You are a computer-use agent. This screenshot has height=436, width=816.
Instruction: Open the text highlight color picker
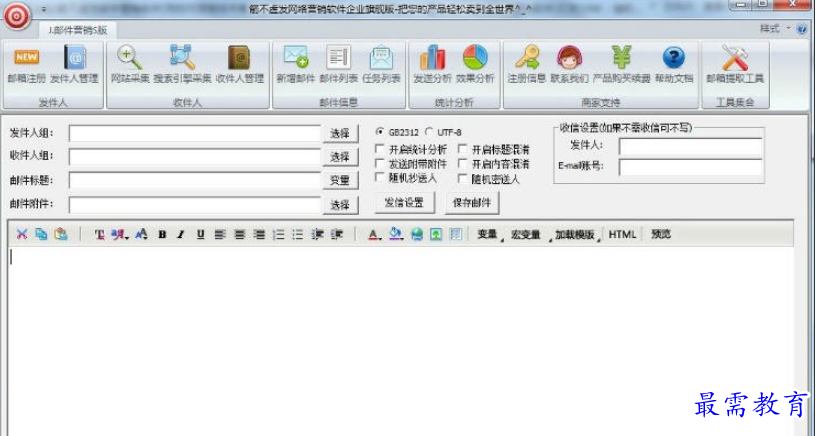click(x=396, y=235)
